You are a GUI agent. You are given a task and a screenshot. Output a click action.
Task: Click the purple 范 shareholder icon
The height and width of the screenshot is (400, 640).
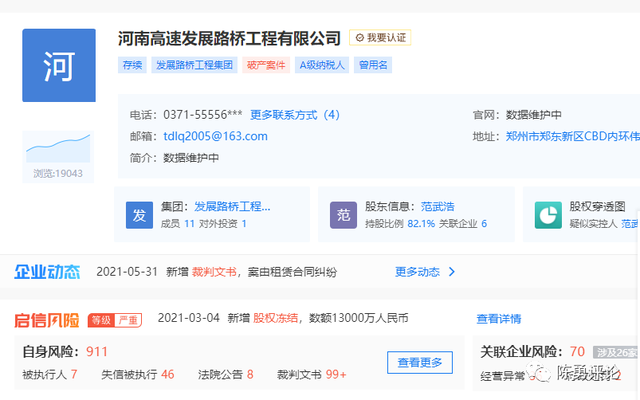[343, 215]
